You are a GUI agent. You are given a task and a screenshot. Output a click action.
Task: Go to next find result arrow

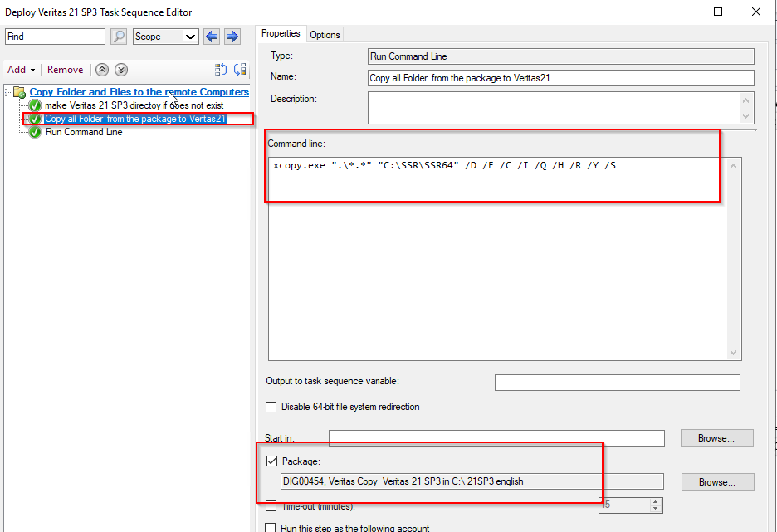(232, 37)
